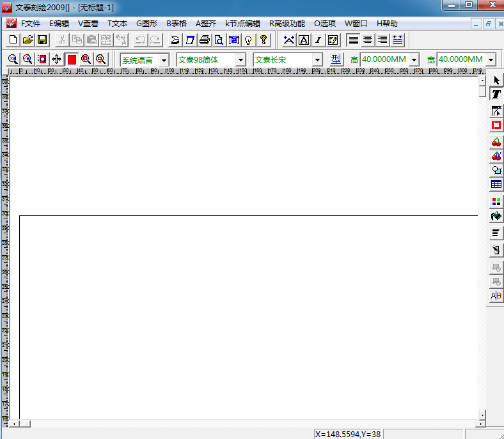The width and height of the screenshot is (504, 439).
Task: Click the pan/move four-arrow icon
Action: [x=56, y=59]
